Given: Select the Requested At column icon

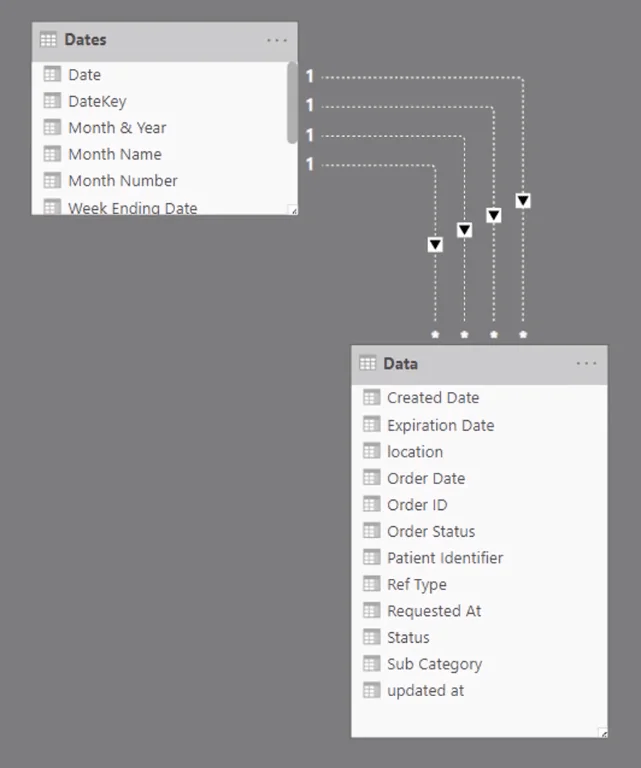Looking at the screenshot, I should pyautogui.click(x=371, y=610).
